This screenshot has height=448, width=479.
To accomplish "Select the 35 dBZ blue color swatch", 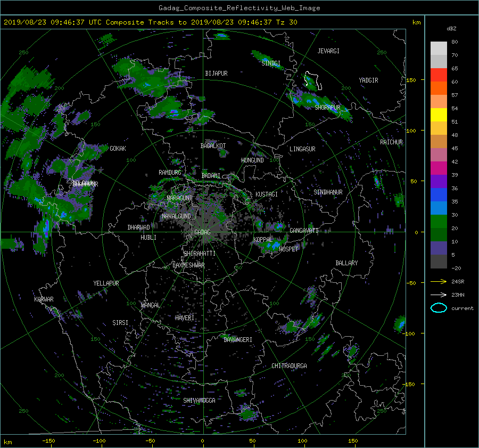I will [x=439, y=194].
